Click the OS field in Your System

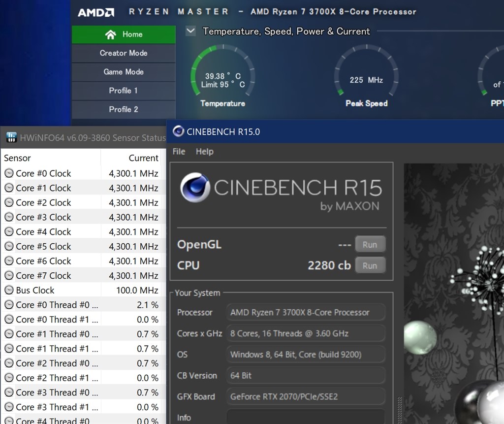[x=306, y=355]
